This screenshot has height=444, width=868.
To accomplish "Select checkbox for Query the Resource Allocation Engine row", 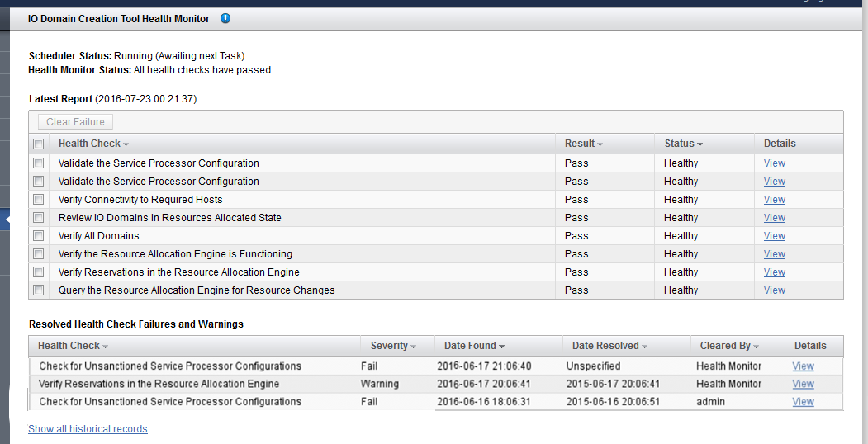I will pos(38,290).
